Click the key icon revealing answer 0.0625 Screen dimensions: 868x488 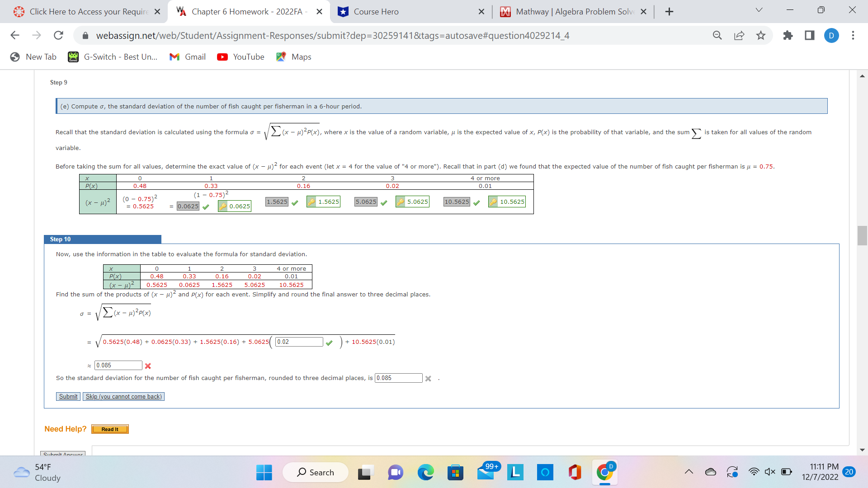point(223,206)
